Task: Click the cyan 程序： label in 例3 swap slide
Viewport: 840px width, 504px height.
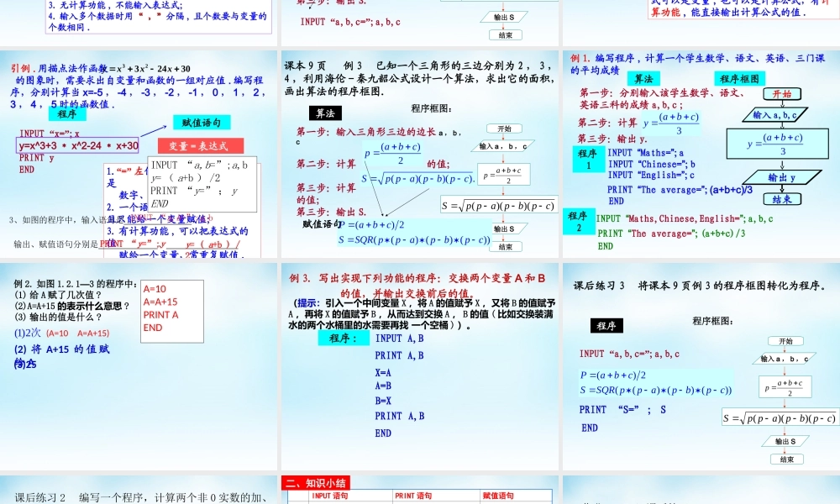Action: (x=344, y=338)
